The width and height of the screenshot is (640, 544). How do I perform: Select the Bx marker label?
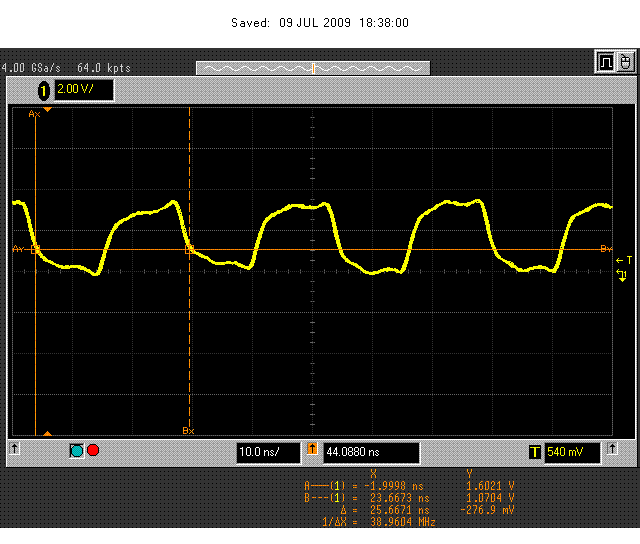click(x=188, y=431)
